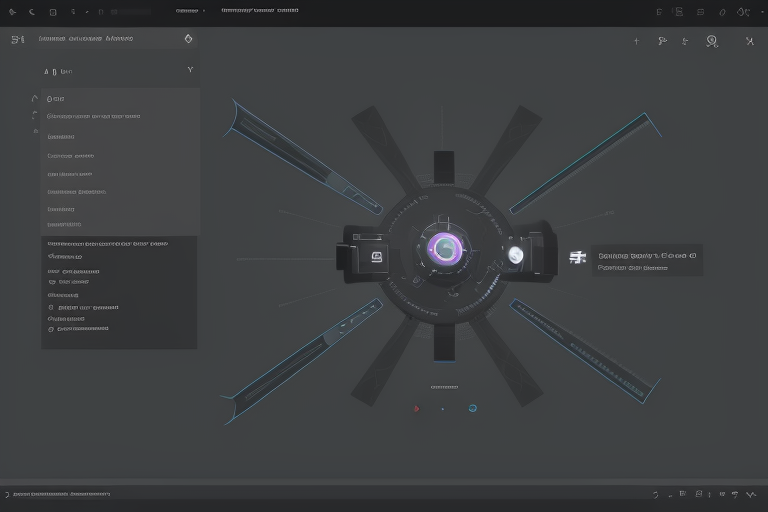Image resolution: width=768 pixels, height=512 pixels.
Task: Toggle the last circle option in the lower list
Action: [51, 327]
